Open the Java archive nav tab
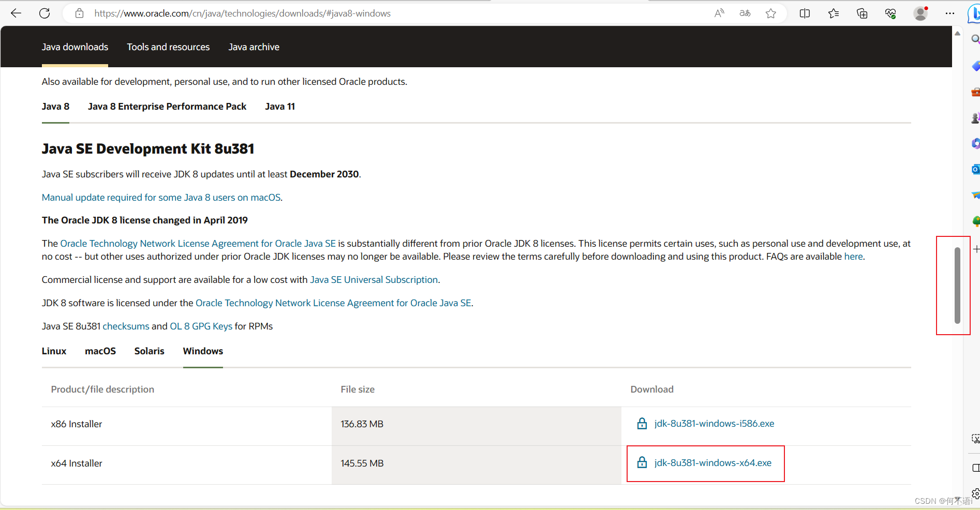The image size is (980, 510). 254,47
